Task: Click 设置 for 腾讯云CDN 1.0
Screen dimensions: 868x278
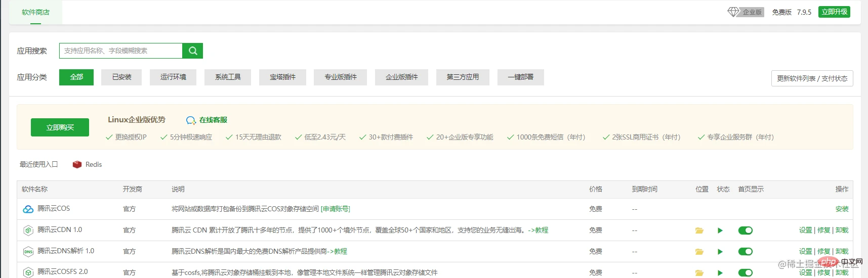Action: coord(805,230)
